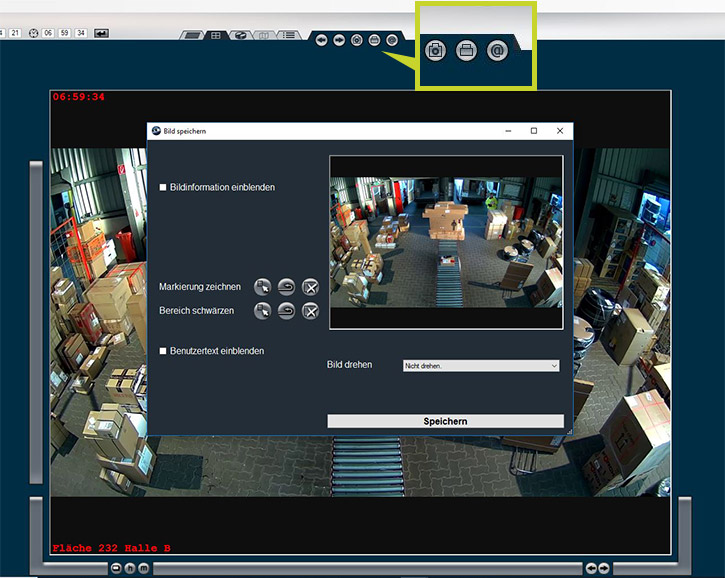The width and height of the screenshot is (725, 578).
Task: Delete blackouts in 'Bereich schwärzen' row
Action: (310, 311)
